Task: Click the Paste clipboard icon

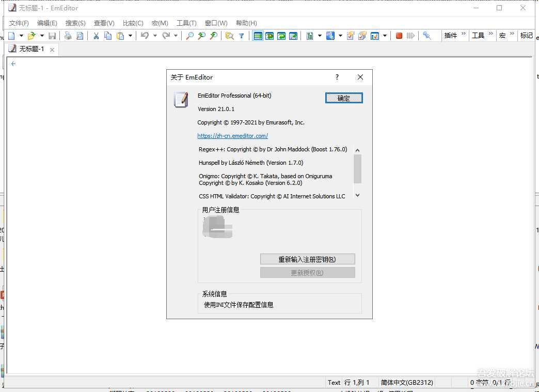Action: [x=120, y=36]
